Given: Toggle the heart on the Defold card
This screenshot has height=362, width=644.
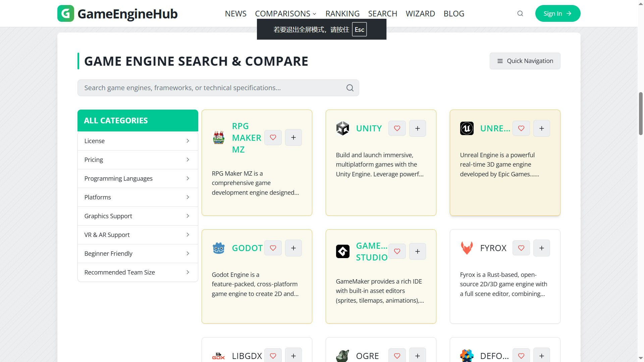Looking at the screenshot, I should click(521, 356).
